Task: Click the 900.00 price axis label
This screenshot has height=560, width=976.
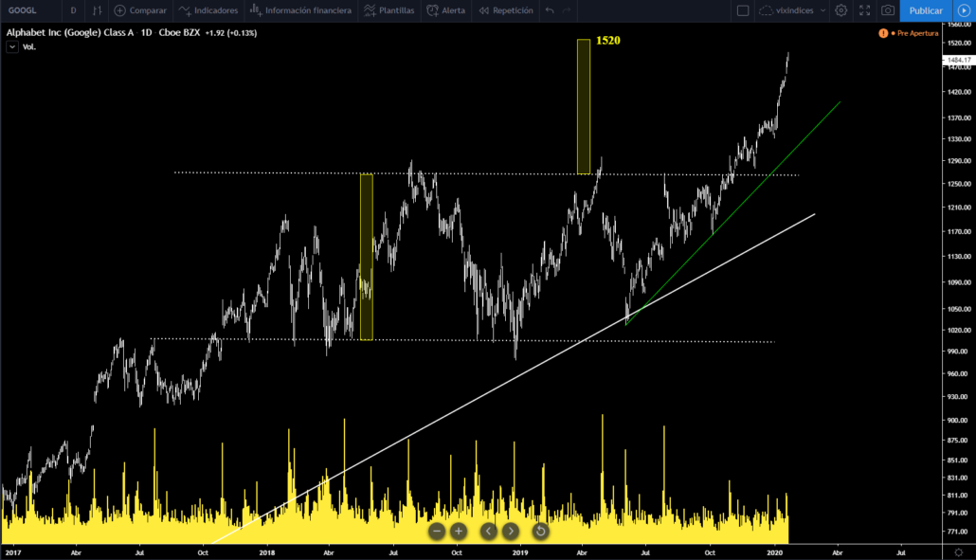Action: 959,420
